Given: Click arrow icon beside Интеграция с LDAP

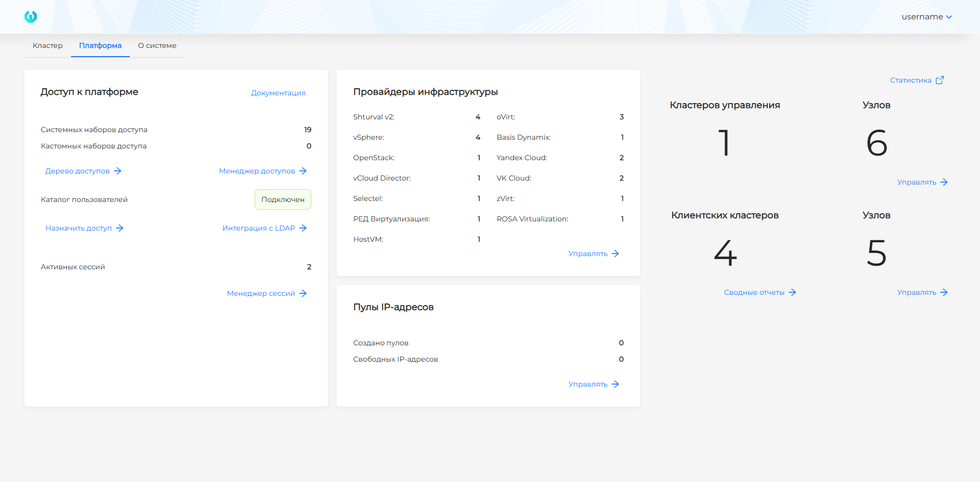Looking at the screenshot, I should click(x=303, y=228).
